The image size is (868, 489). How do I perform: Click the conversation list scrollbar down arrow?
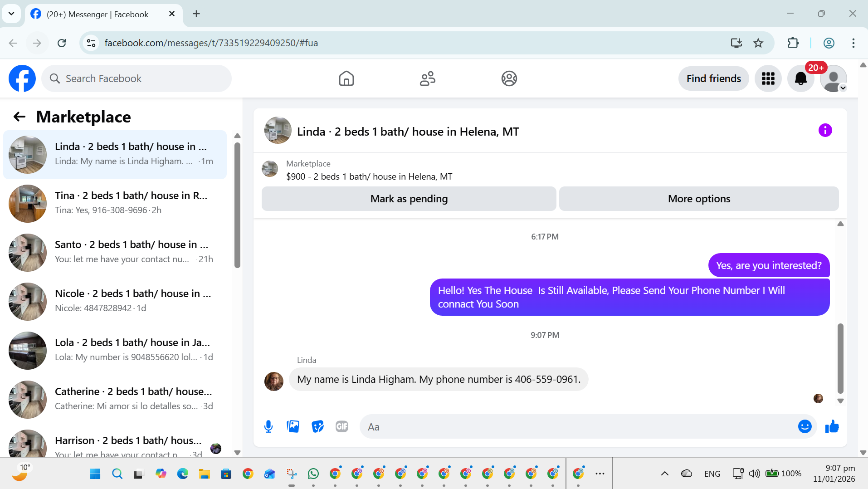click(x=237, y=452)
